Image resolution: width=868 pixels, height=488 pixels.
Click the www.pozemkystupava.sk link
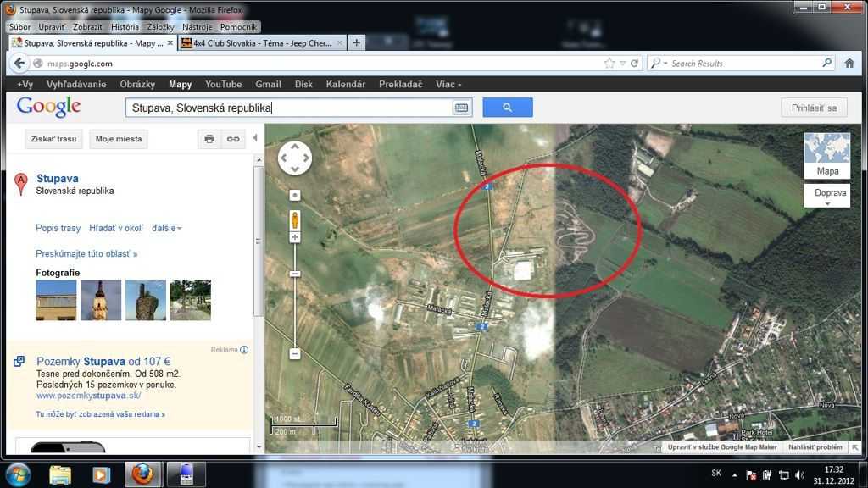point(88,396)
